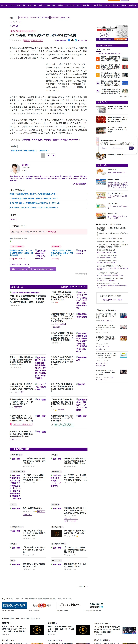Click #岡田育 article tag

pos(26,40)
